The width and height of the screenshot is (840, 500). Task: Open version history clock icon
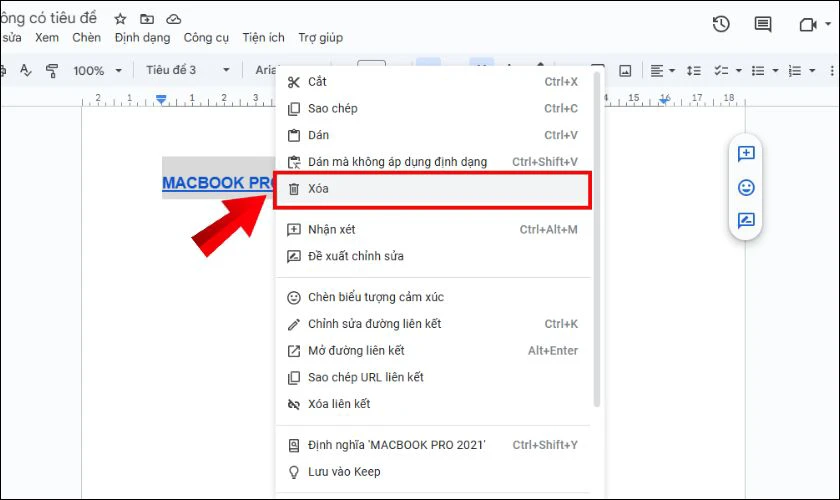pos(721,24)
